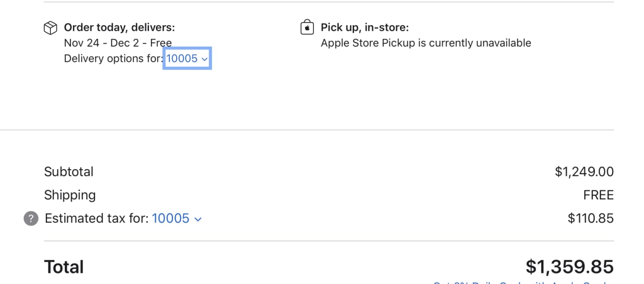Click the FREE shipping value
The image size is (644, 284).
[x=598, y=195]
